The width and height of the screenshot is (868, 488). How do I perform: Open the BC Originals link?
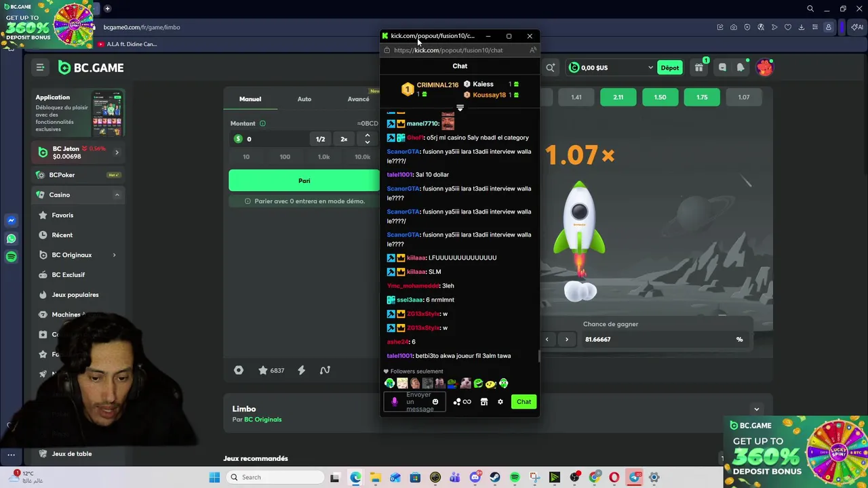click(x=262, y=420)
